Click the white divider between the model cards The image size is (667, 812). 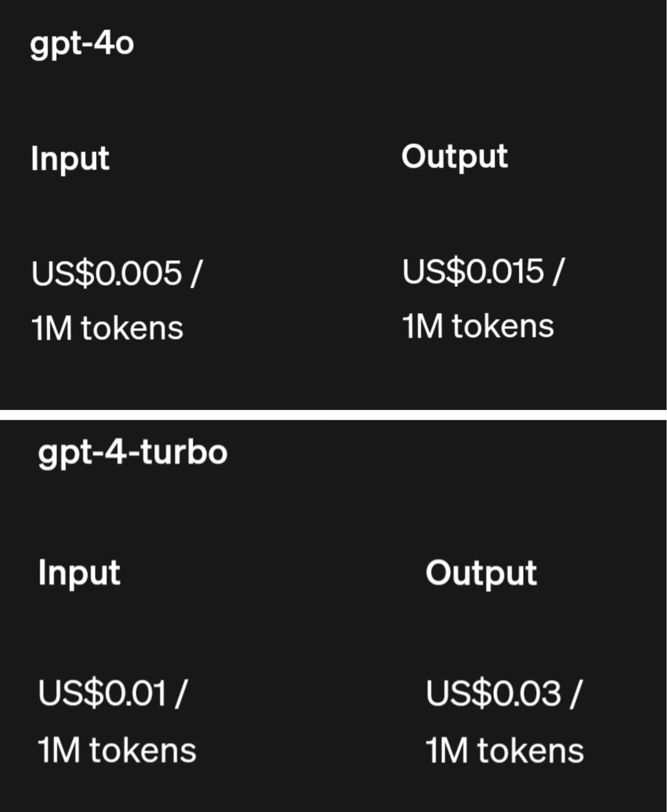click(x=333, y=415)
